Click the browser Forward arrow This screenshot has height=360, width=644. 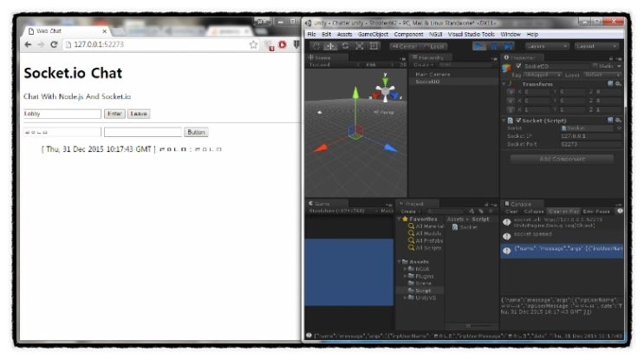41,44
